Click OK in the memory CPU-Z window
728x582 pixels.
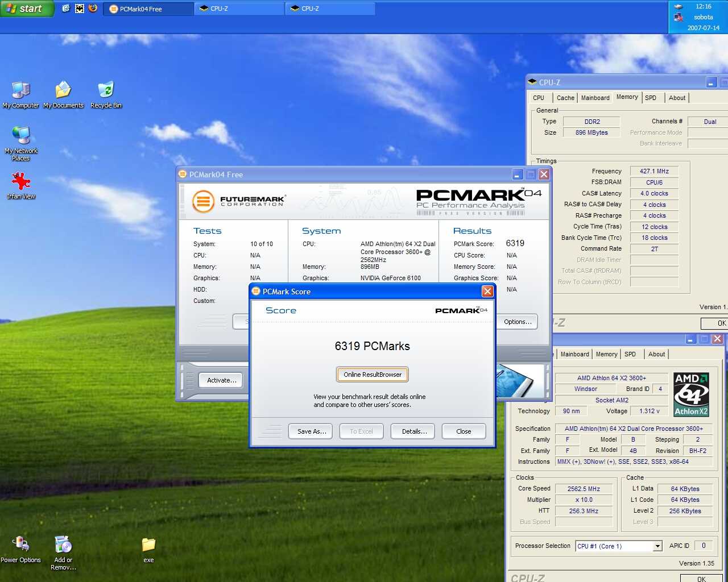[x=715, y=323]
